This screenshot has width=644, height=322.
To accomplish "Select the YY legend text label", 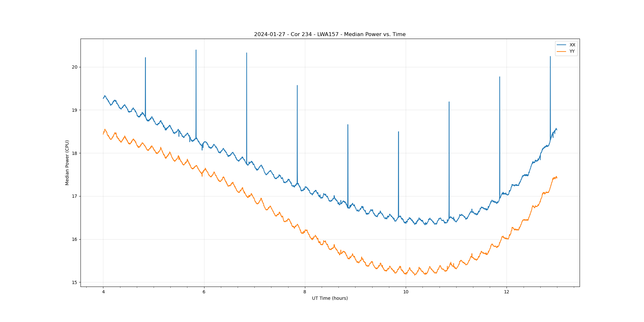I will click(x=572, y=51).
